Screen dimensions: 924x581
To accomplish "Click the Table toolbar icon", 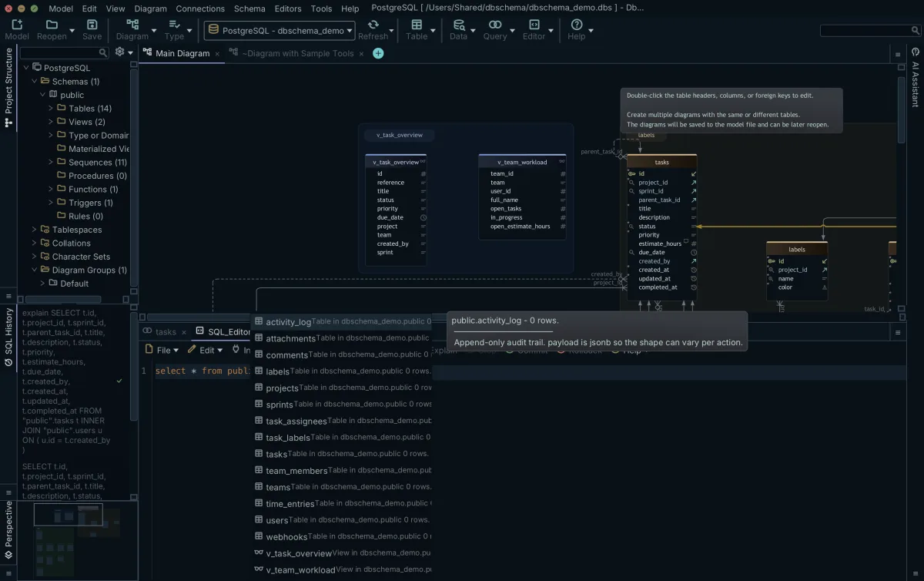I will tap(417, 25).
